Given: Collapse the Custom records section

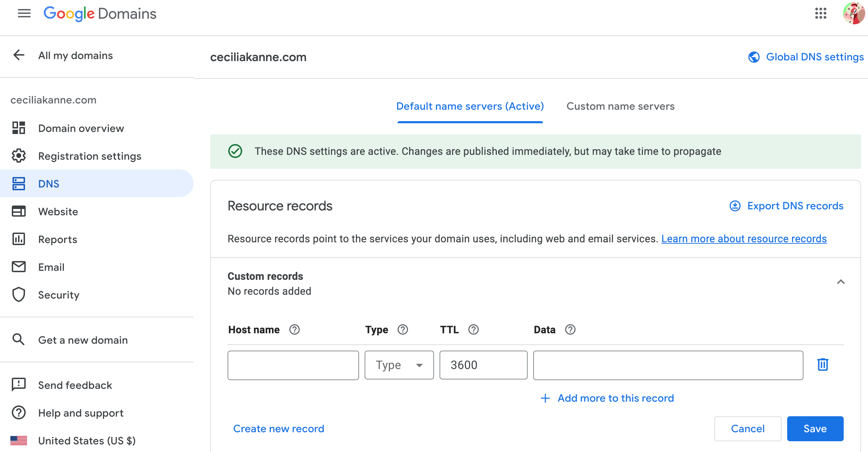Looking at the screenshot, I should tap(841, 282).
